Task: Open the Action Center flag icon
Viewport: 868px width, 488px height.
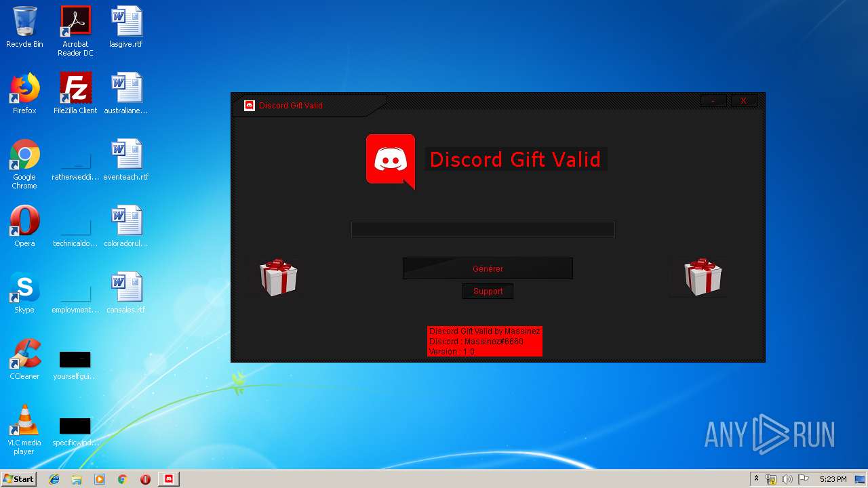Action: 804,479
